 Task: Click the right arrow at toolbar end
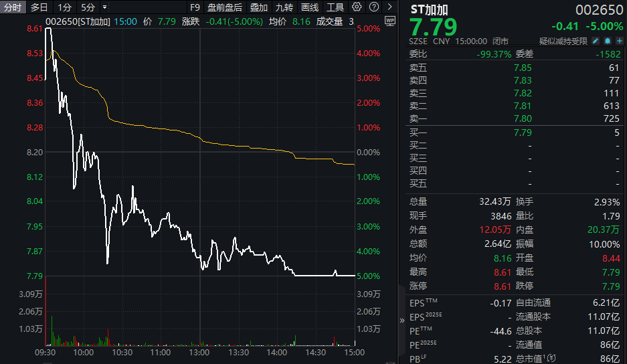[x=391, y=7]
